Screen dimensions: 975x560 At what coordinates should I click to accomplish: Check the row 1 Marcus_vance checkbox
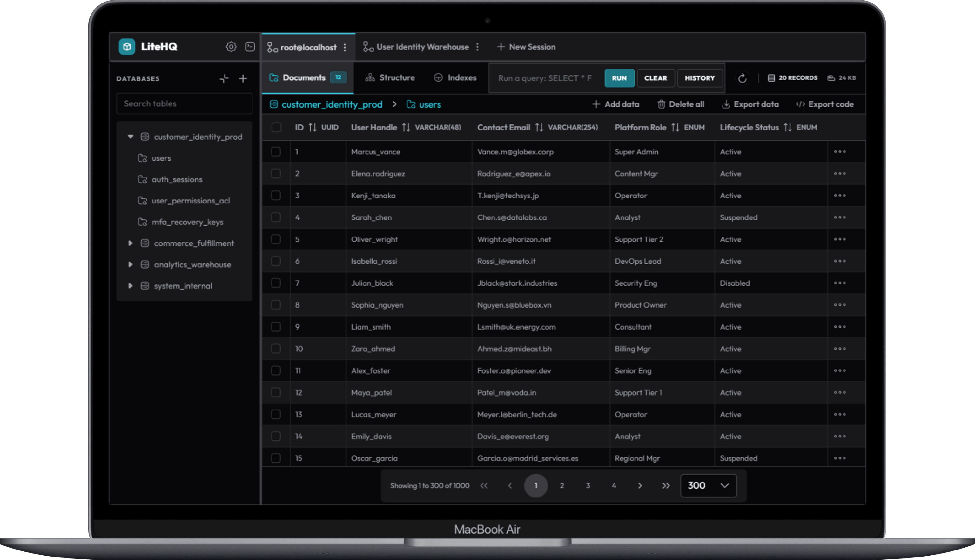coord(276,151)
